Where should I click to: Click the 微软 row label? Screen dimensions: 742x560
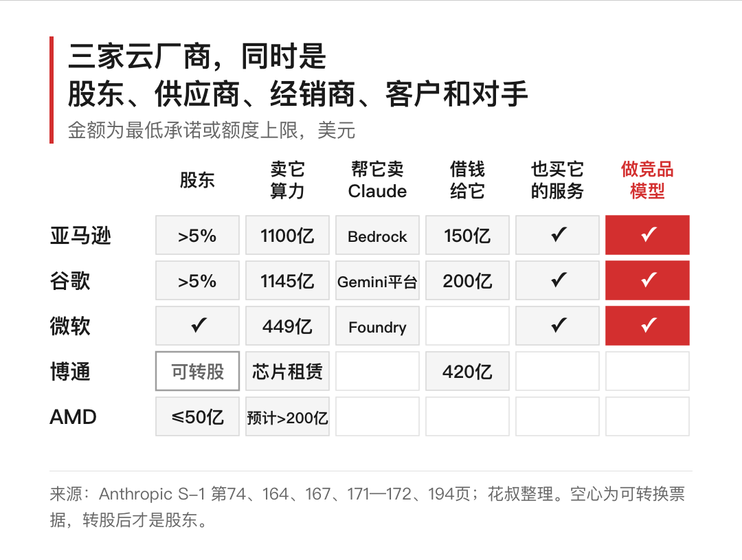(x=70, y=326)
